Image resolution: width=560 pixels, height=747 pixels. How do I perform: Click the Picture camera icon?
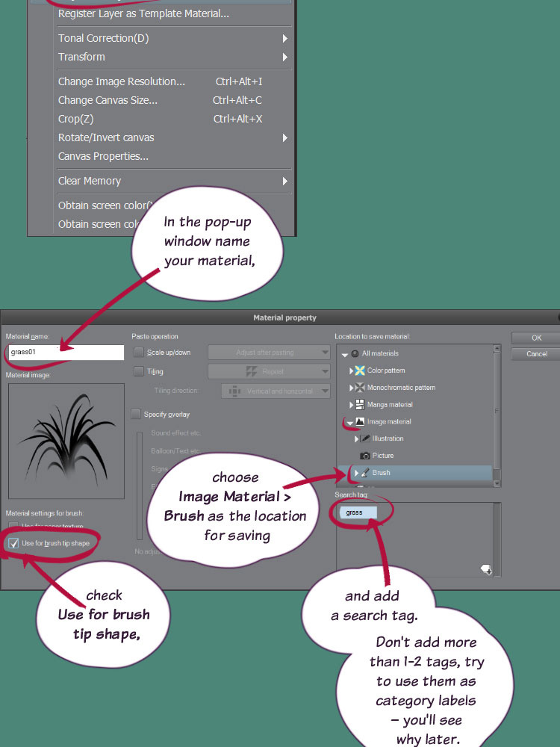tap(365, 456)
